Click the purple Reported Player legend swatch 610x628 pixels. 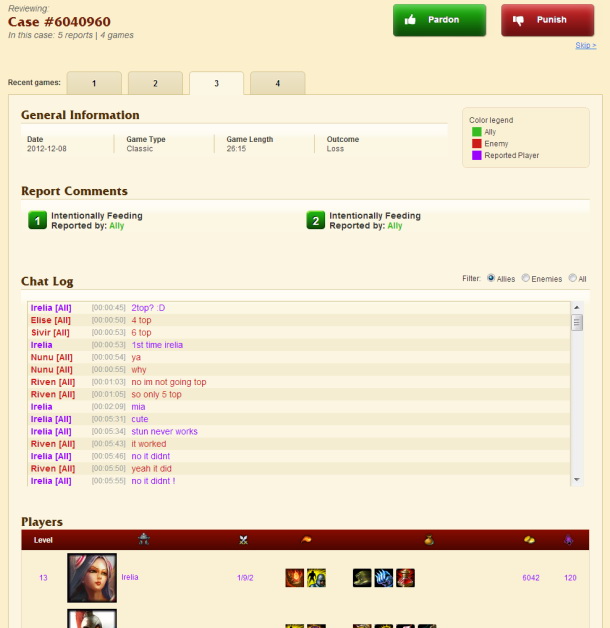(x=477, y=156)
